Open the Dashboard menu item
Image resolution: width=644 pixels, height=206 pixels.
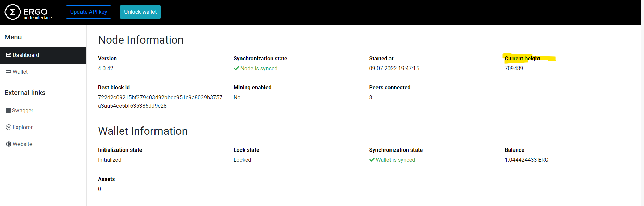26,55
